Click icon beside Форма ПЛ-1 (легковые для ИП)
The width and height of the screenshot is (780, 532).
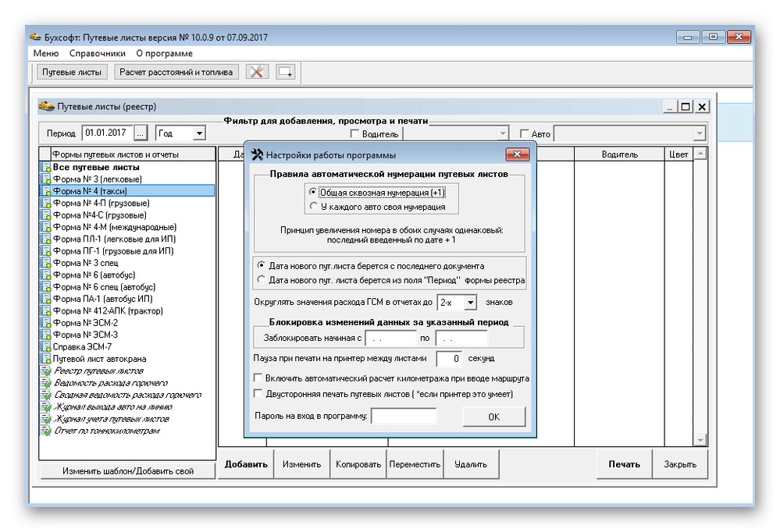(x=46, y=239)
